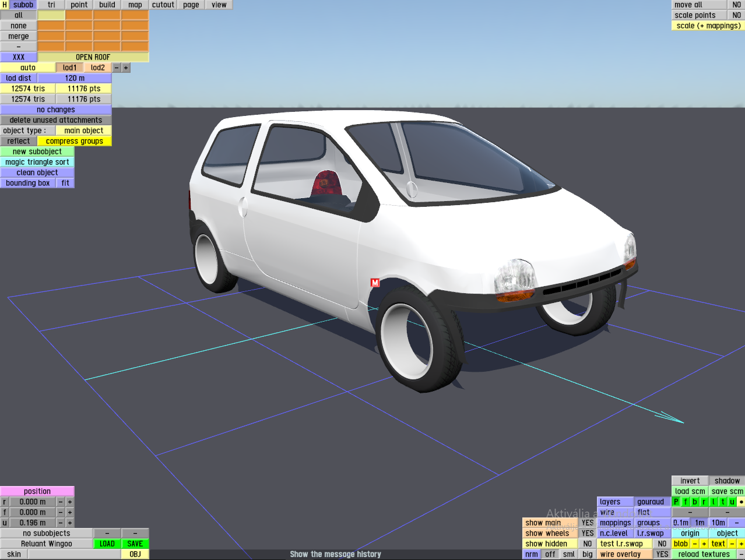This screenshot has width=745, height=560.
Task: Select the pale yellow layer cell beside all
Action: [51, 15]
